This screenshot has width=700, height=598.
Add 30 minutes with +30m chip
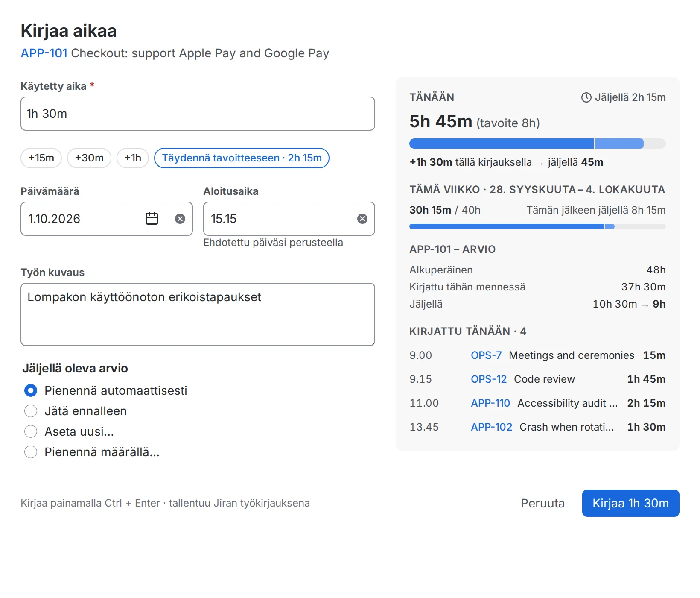click(x=89, y=158)
